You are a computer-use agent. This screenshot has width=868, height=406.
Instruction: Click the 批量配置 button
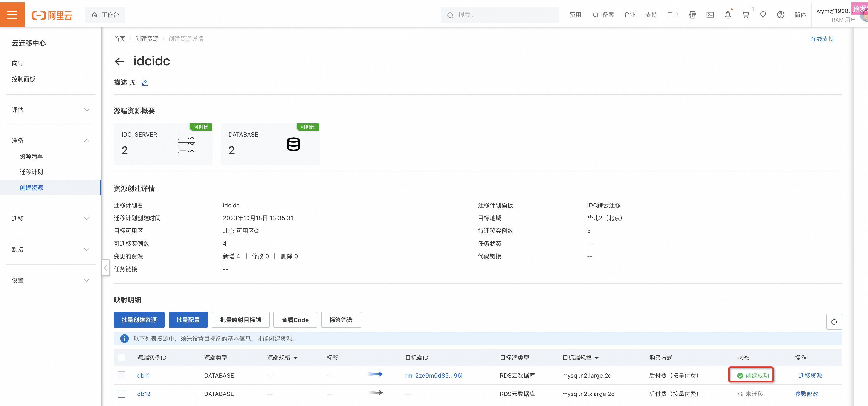(x=188, y=320)
